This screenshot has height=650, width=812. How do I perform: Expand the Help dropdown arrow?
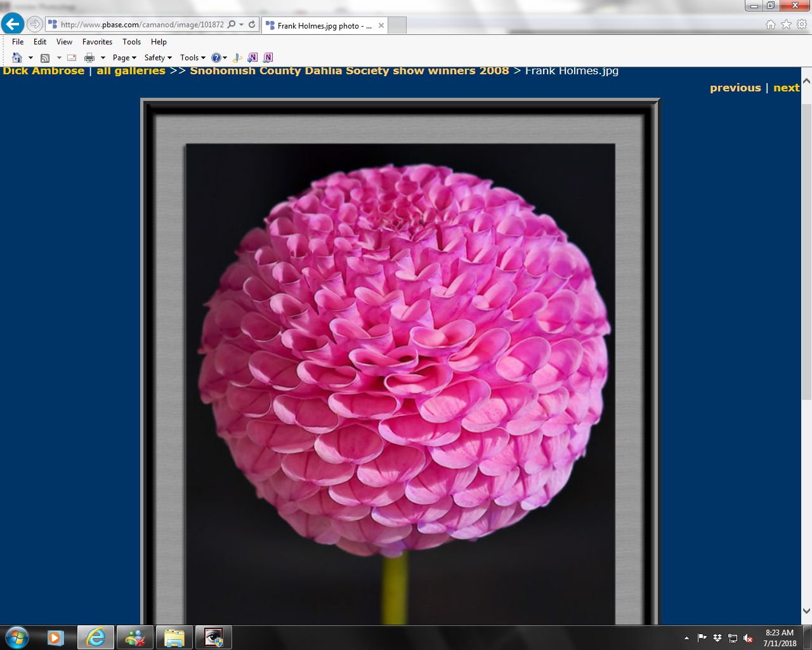(225, 58)
